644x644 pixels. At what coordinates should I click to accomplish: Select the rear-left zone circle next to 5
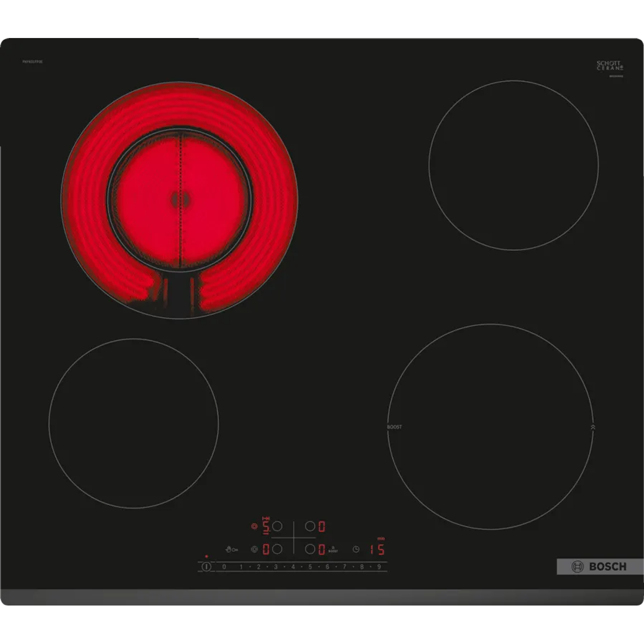[277, 526]
